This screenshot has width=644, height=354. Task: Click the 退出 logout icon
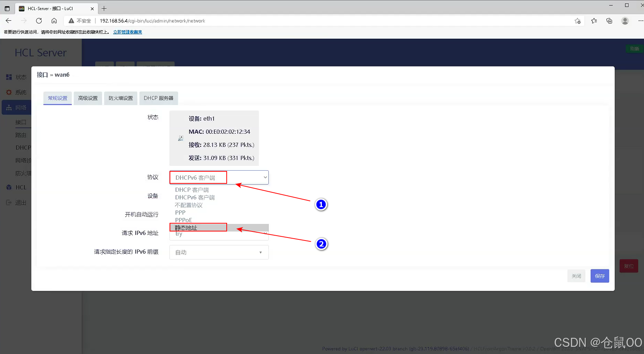(8, 202)
